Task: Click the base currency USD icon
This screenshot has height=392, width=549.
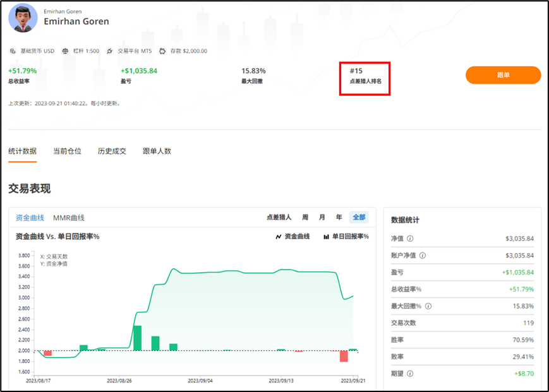Action: 13,51
